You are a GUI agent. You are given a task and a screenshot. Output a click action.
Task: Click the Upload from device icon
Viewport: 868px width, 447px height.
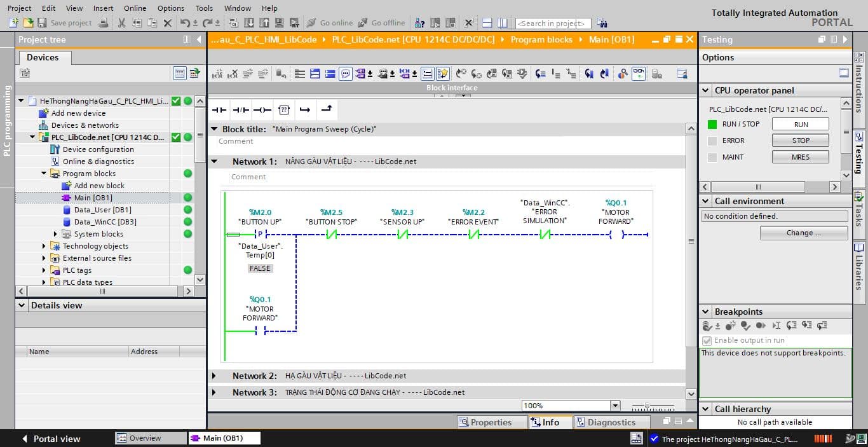(x=264, y=23)
